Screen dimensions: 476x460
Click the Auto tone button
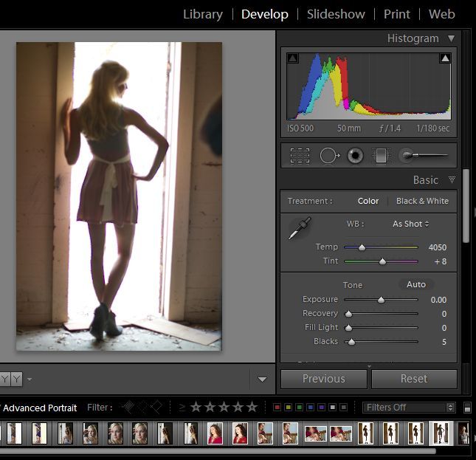(x=416, y=284)
